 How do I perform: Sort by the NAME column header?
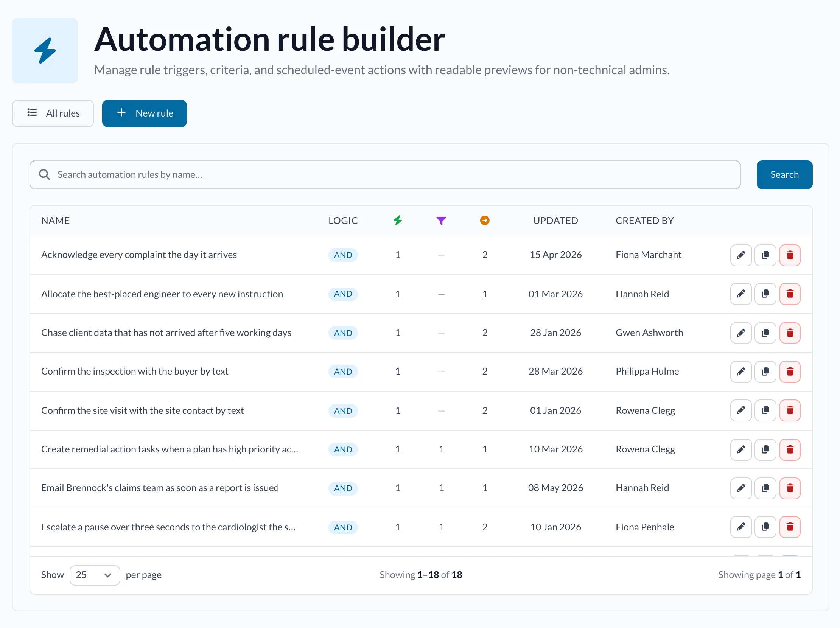[56, 221]
